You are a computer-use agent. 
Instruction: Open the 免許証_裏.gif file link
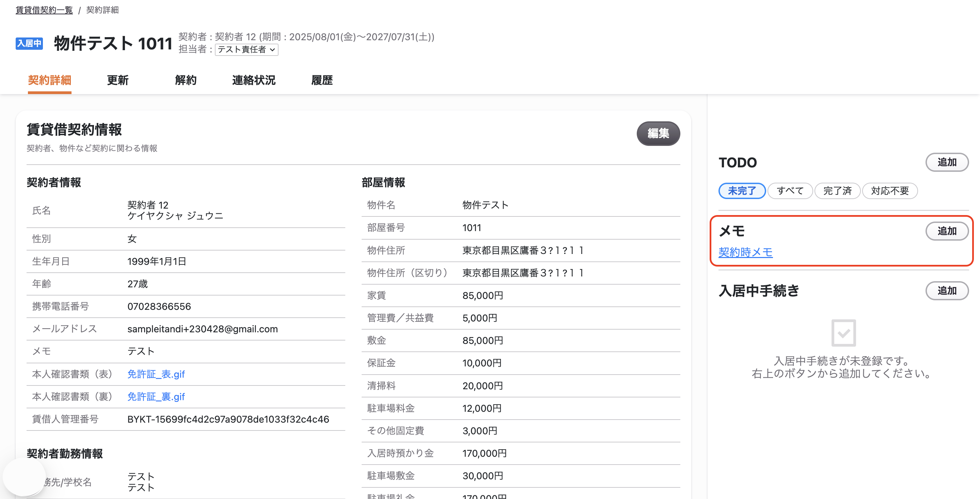(156, 396)
